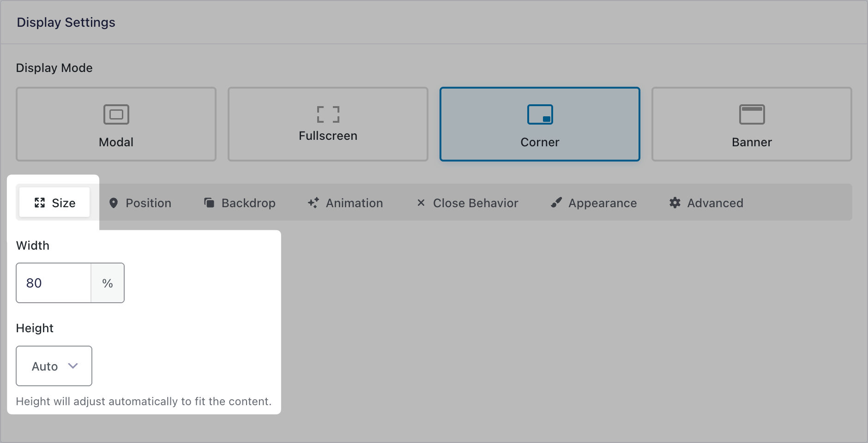This screenshot has width=868, height=443.
Task: Click the Modal window icon
Action: [116, 114]
